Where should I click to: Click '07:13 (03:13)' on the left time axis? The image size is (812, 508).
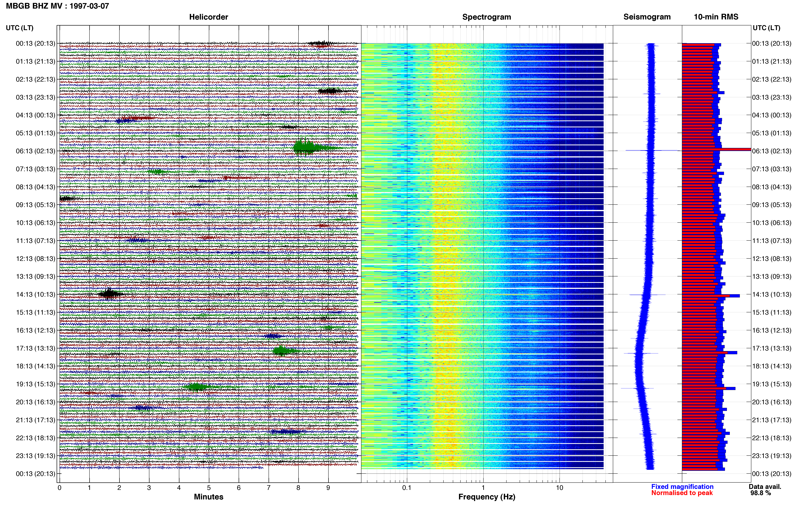point(36,169)
